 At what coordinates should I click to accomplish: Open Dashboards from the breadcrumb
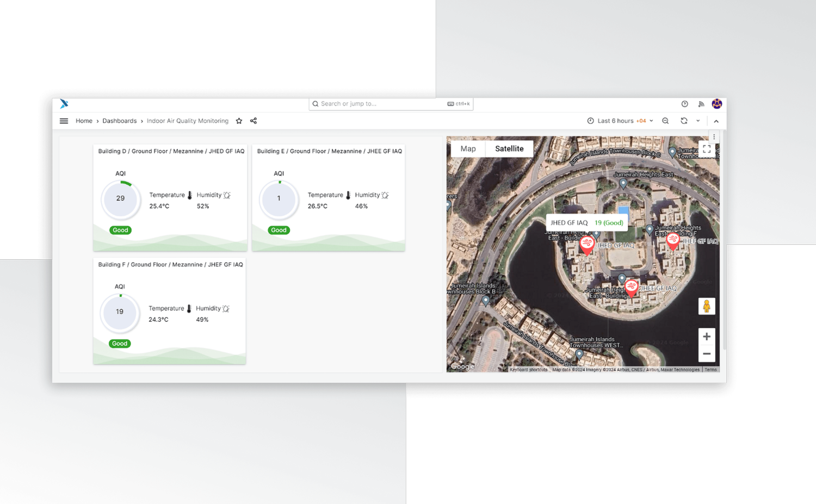(119, 121)
